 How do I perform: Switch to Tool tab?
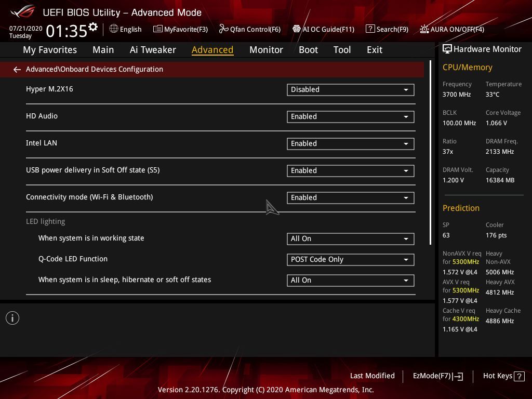pyautogui.click(x=342, y=50)
